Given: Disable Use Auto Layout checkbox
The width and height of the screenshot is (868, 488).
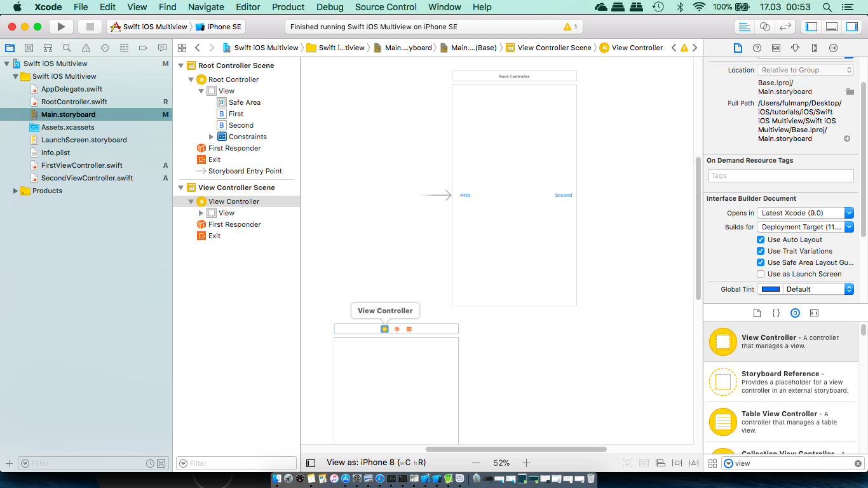Looking at the screenshot, I should click(x=761, y=240).
